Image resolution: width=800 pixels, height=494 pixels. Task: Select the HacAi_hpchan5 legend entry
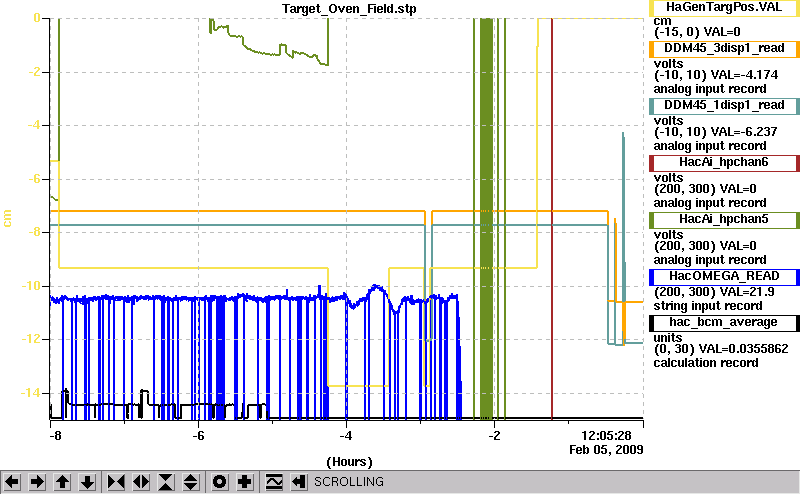tap(724, 220)
